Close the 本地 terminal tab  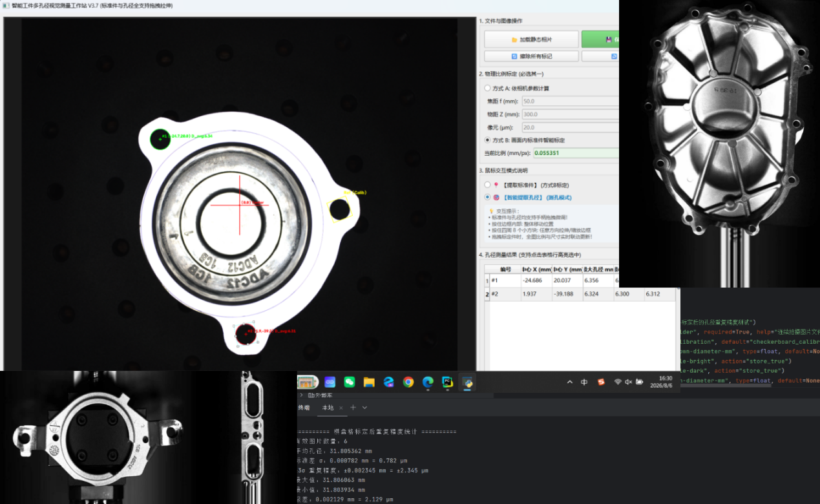pos(341,408)
